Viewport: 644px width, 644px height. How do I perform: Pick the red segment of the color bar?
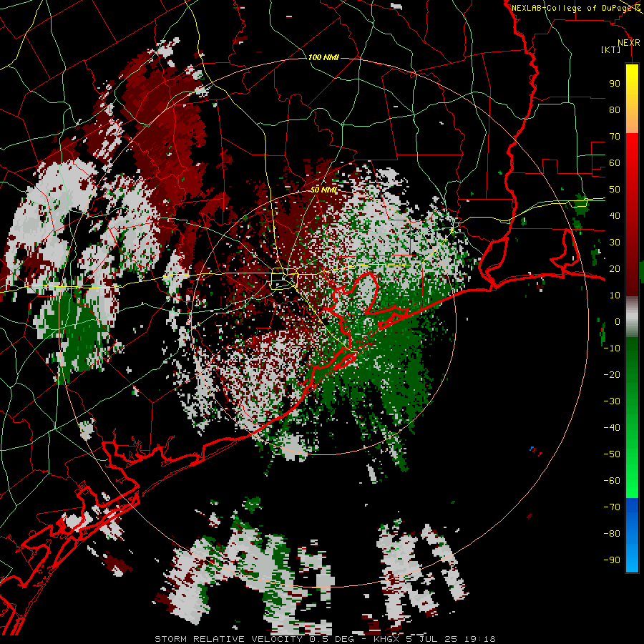pos(632,215)
